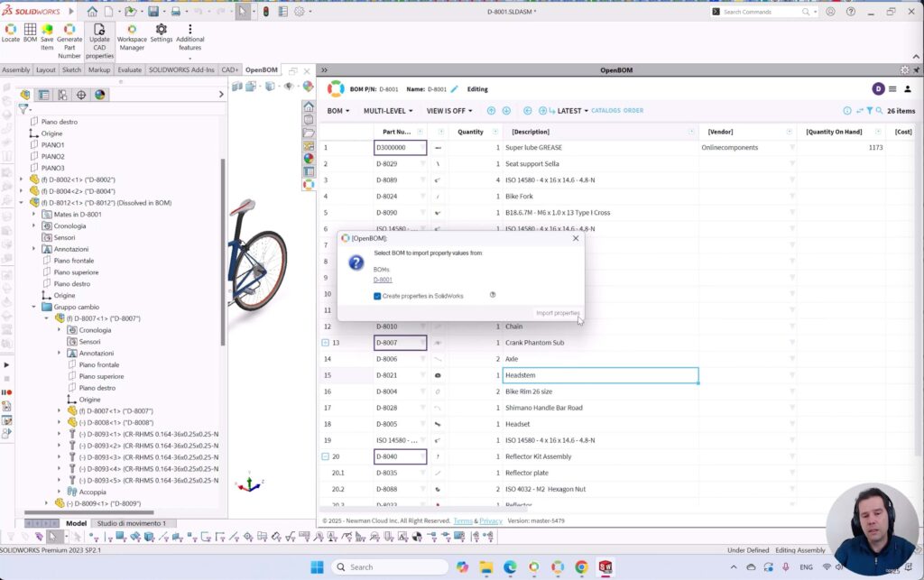This screenshot has width=924, height=580.
Task: Select the Generate Part Number tool
Action: click(69, 41)
